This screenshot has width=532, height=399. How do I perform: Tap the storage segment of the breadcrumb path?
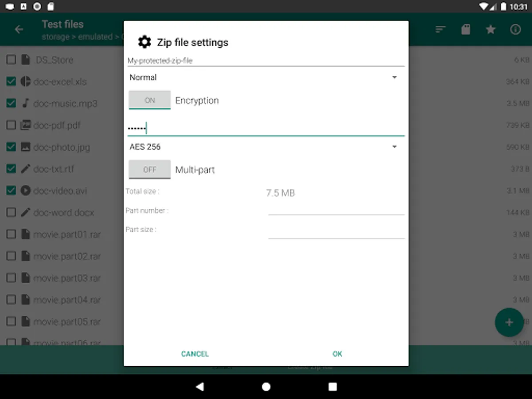55,37
